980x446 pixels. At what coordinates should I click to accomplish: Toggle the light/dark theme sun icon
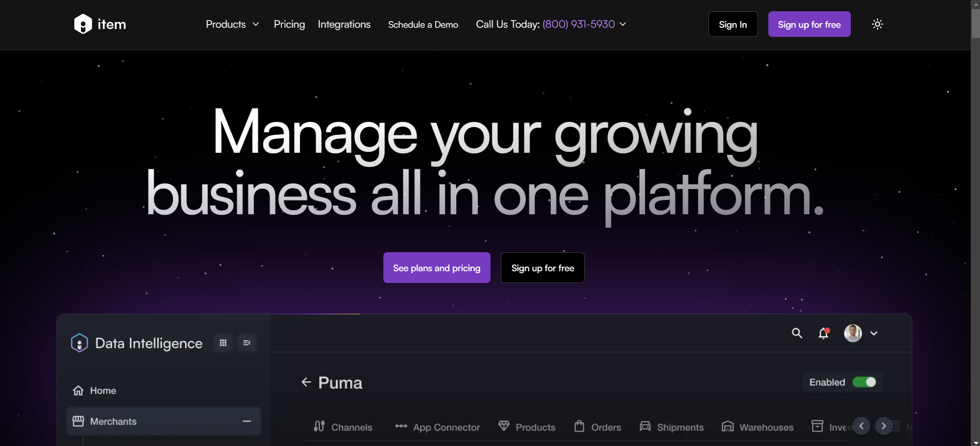(877, 24)
